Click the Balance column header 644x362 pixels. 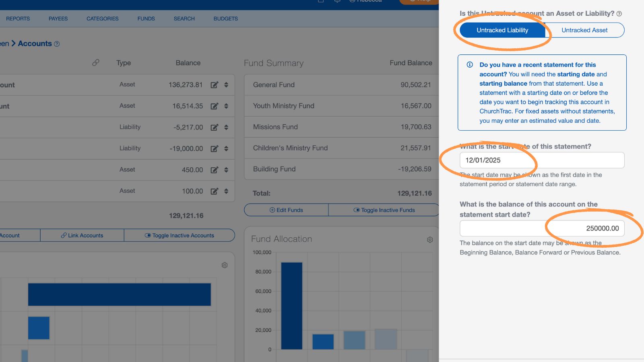click(x=188, y=63)
